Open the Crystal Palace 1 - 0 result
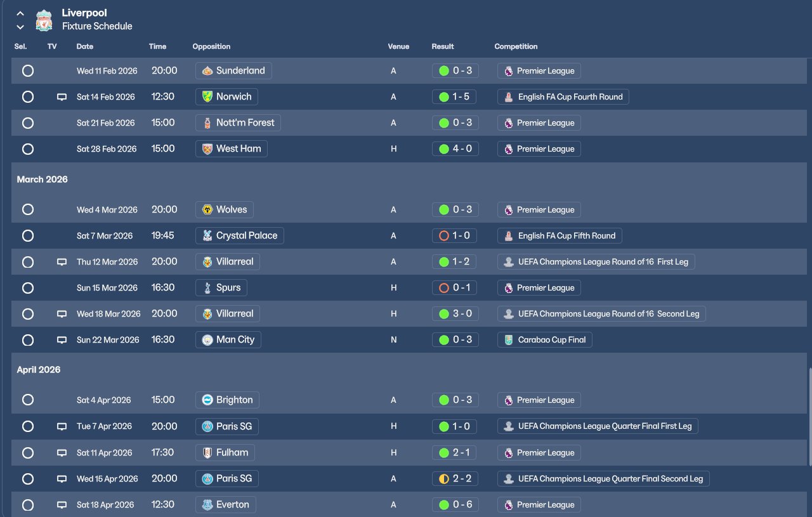 [455, 236]
